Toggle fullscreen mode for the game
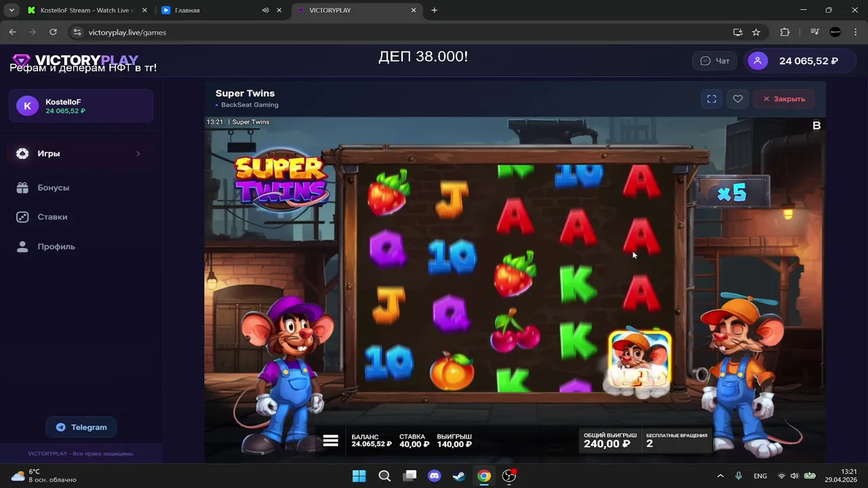 [x=711, y=99]
